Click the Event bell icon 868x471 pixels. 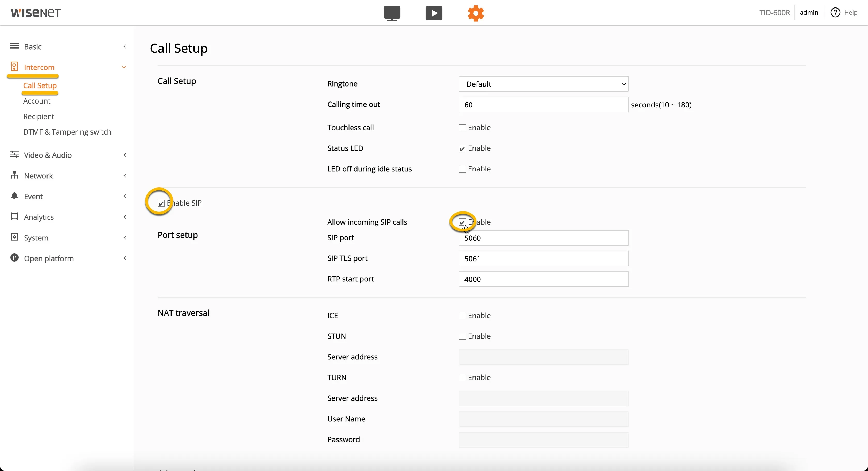14,196
